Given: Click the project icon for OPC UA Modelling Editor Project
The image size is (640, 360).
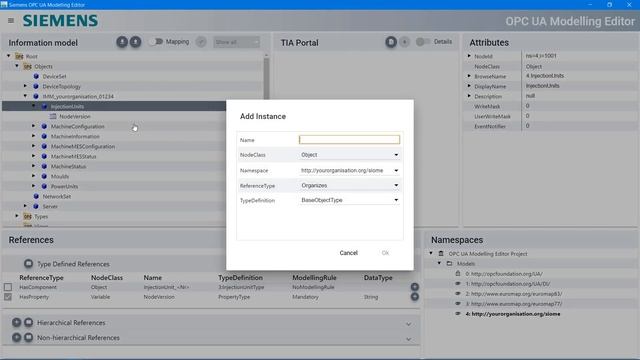Looking at the screenshot, I should coord(441,253).
